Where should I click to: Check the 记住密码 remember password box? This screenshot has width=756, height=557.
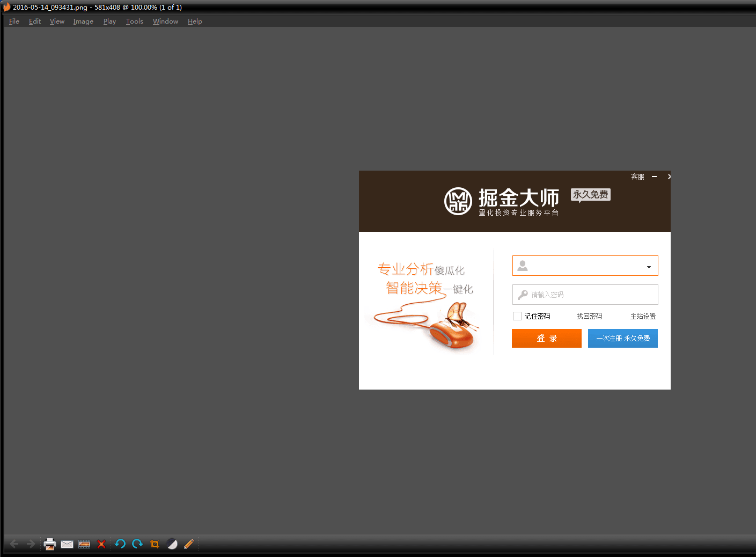pyautogui.click(x=517, y=316)
